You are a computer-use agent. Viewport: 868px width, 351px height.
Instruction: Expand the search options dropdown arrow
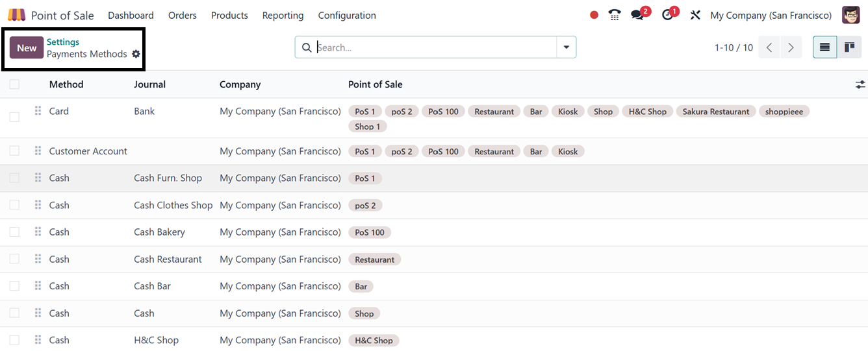coord(566,47)
